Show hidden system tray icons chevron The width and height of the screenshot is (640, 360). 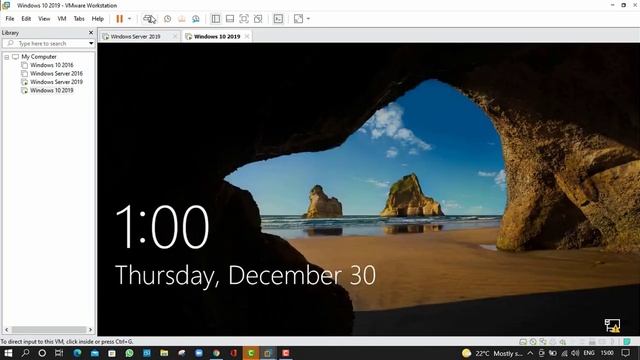point(530,353)
